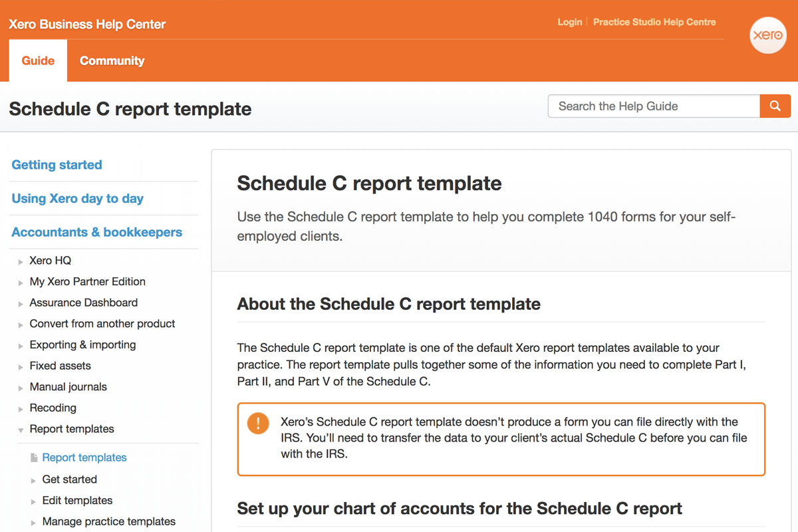Open the Fixed assets item

pyautogui.click(x=60, y=366)
